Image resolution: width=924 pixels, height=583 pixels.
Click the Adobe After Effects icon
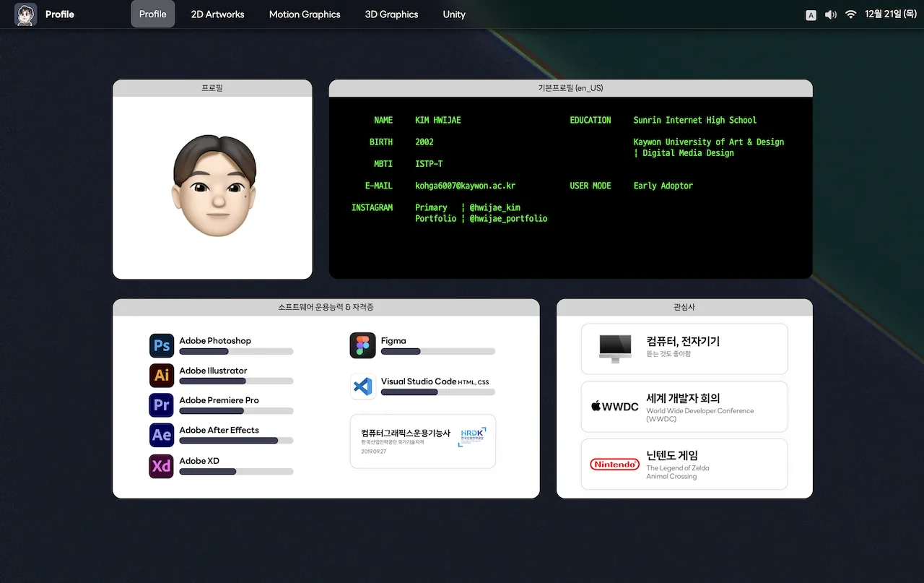161,435
